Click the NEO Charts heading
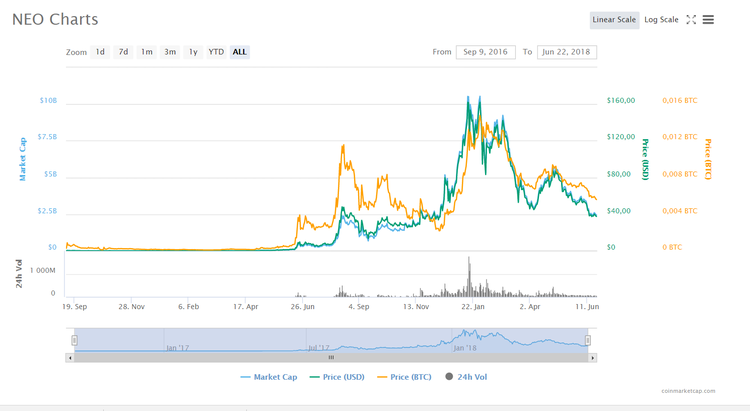Image resolution: width=750 pixels, height=411 pixels. [55, 20]
